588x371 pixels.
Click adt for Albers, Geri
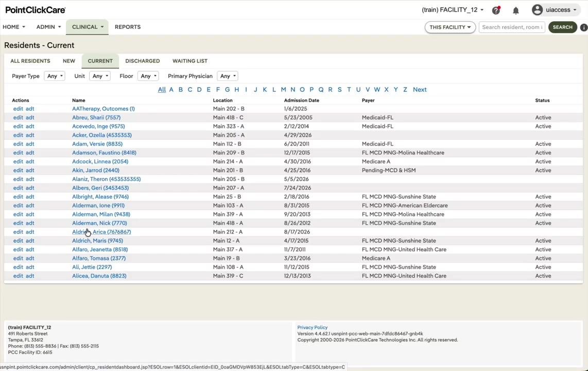30,188
